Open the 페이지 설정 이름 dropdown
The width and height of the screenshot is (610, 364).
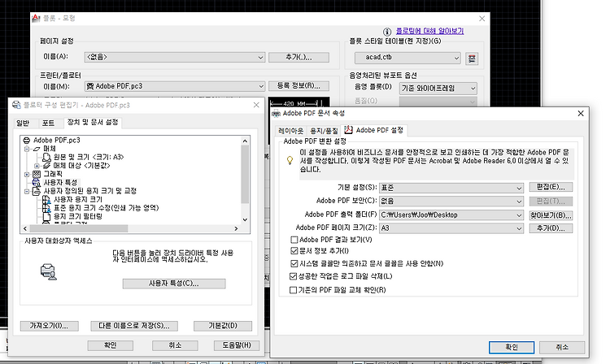point(175,57)
